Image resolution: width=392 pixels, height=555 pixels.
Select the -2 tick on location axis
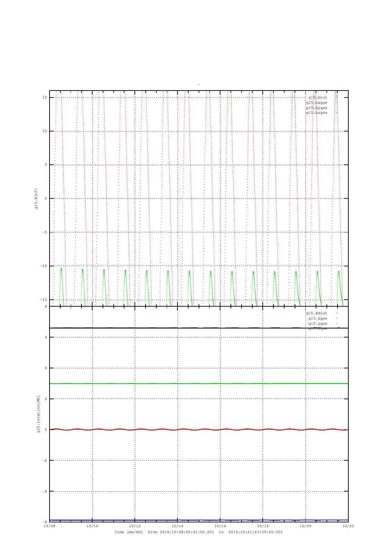(x=45, y=461)
